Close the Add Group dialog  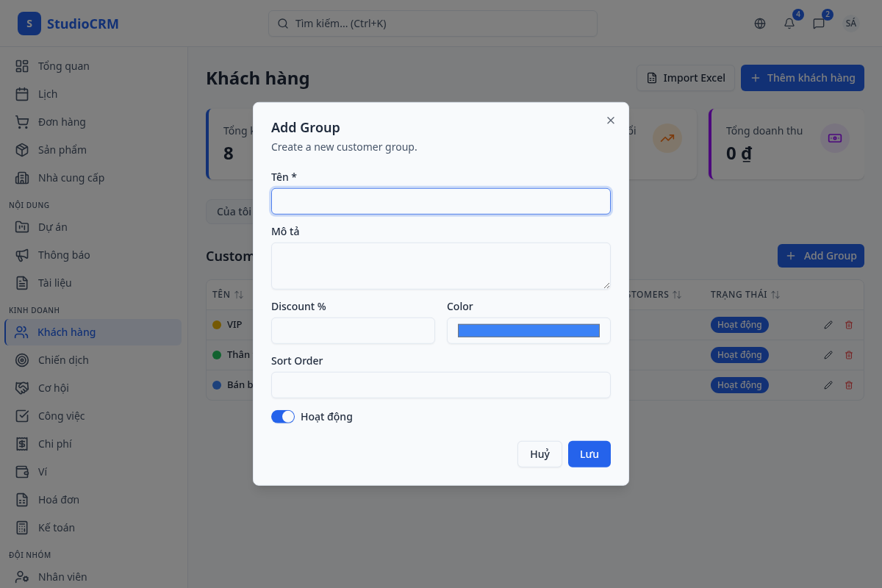(x=611, y=121)
